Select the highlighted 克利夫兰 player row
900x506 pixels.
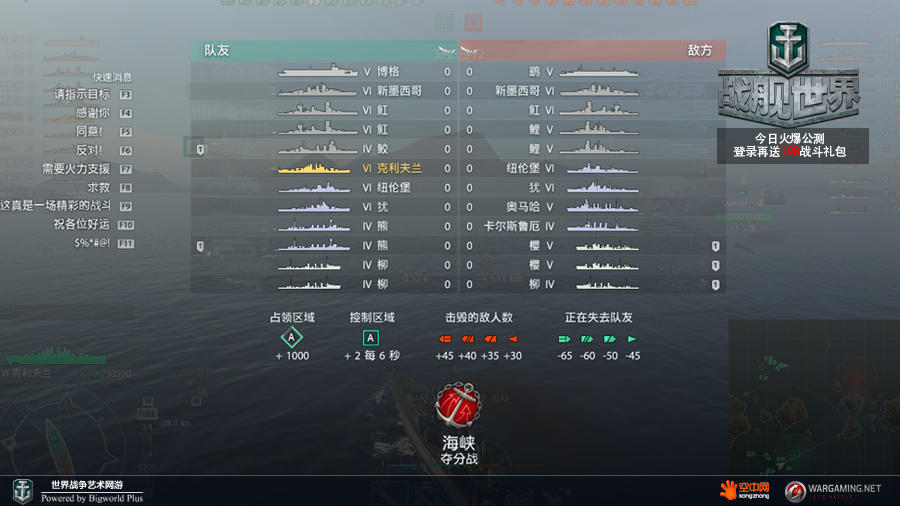pos(324,168)
